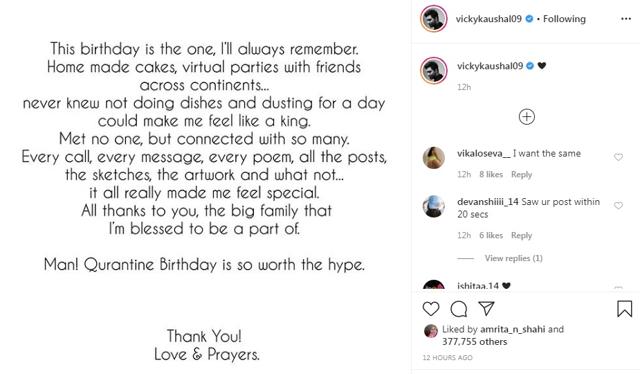640x374 pixels.
Task: Share the post via paper plane icon
Action: (487, 308)
